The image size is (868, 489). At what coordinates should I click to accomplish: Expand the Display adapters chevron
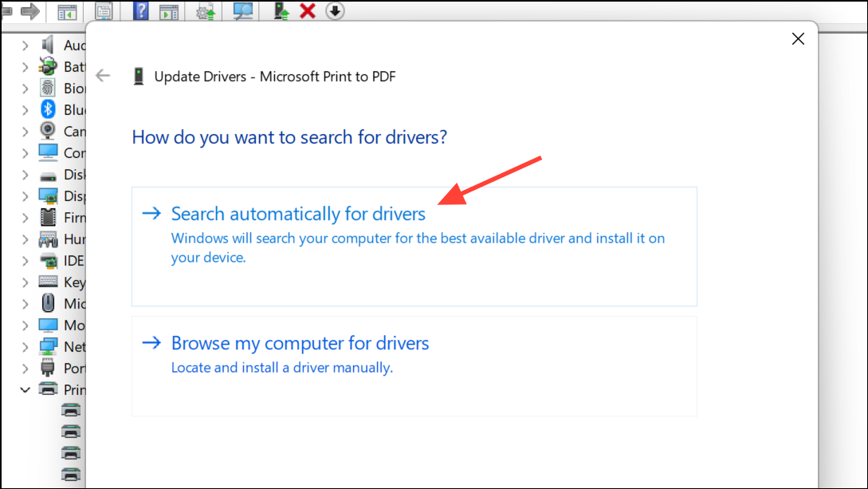25,196
